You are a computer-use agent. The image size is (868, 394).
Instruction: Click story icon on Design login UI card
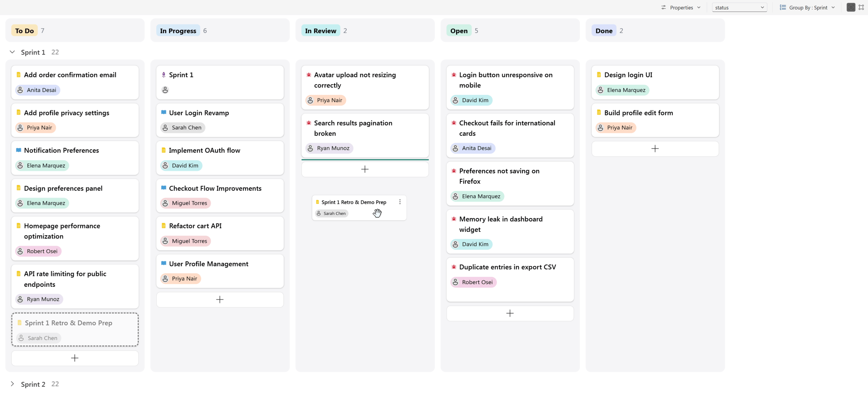pos(599,75)
